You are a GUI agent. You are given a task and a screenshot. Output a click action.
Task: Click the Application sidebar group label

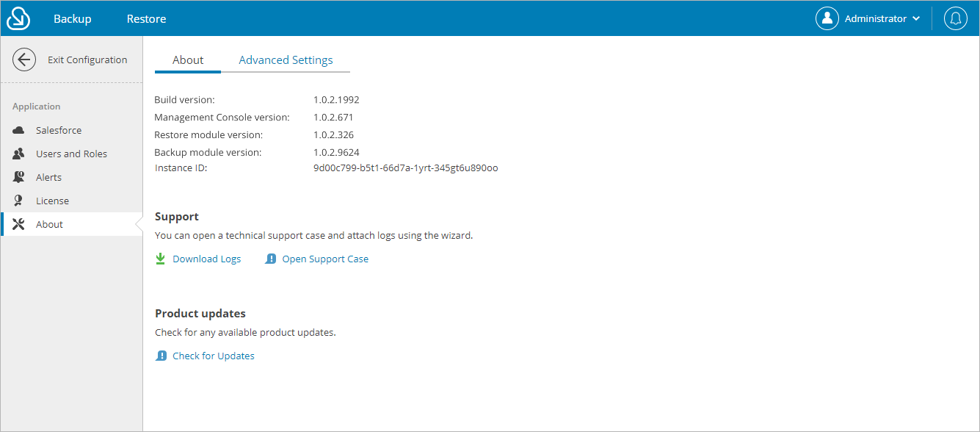coord(37,107)
